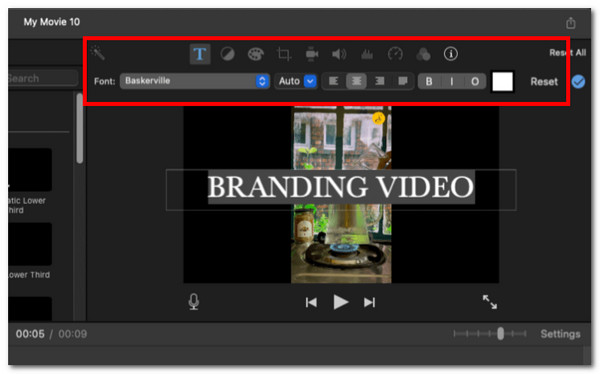The image size is (600, 374).
Task: Click the Search field in titles browser
Action: [42, 78]
